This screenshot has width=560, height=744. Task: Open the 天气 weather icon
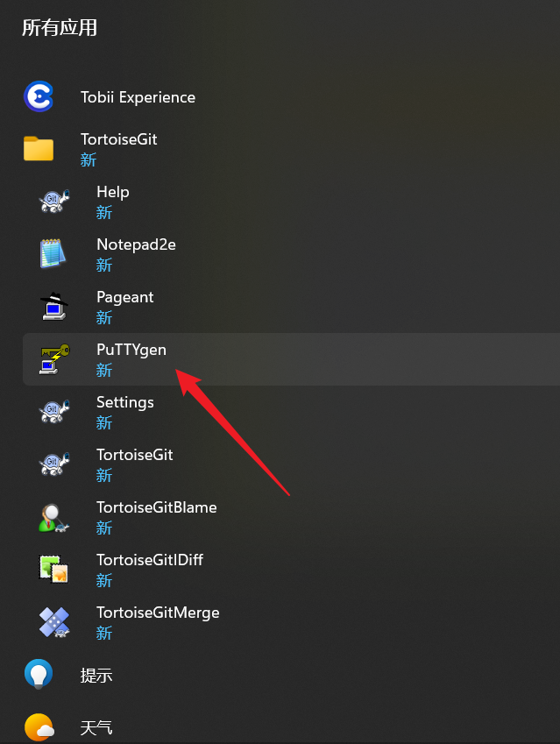pyautogui.click(x=39, y=727)
